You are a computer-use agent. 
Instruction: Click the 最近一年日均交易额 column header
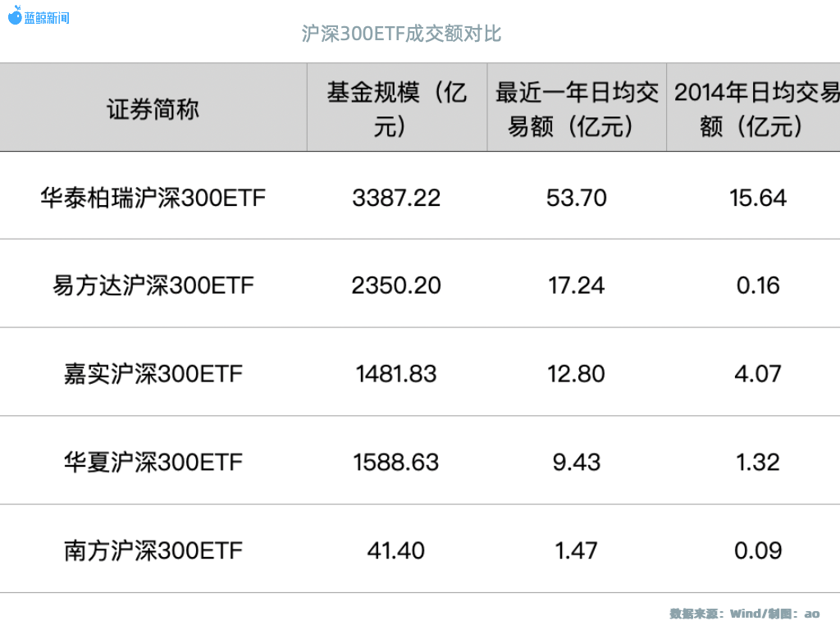[x=577, y=109]
